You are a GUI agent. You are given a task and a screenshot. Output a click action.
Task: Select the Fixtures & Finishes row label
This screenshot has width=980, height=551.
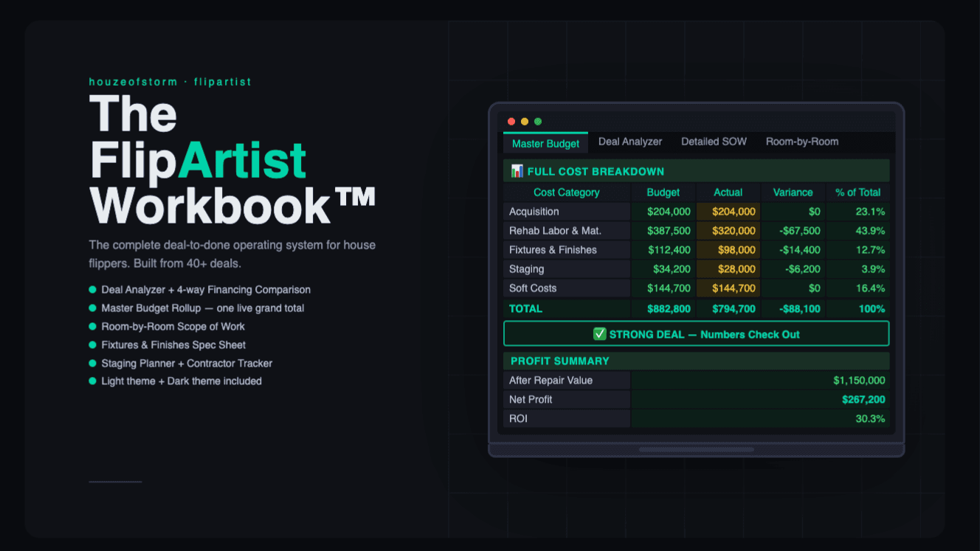[x=567, y=250]
